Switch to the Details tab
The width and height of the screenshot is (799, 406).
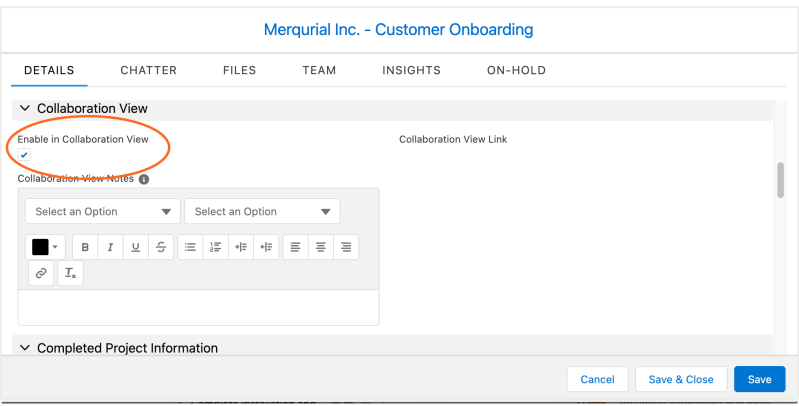(49, 70)
